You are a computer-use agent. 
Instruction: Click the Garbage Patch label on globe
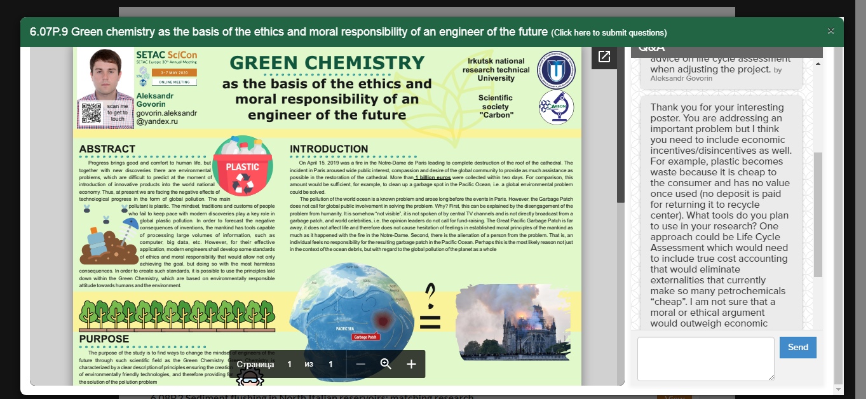366,337
